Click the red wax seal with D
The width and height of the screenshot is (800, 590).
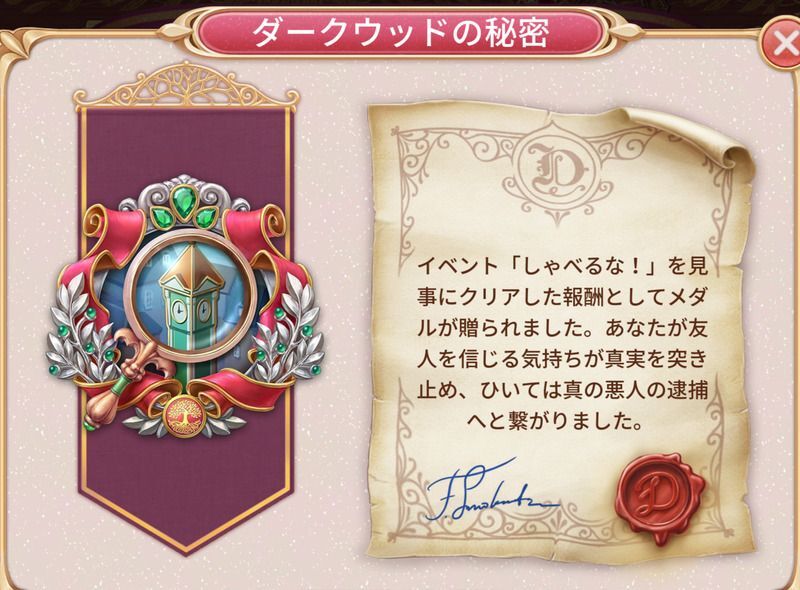click(660, 495)
